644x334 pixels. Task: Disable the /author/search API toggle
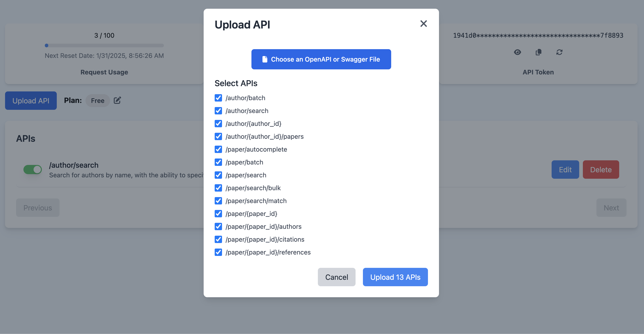point(32,170)
